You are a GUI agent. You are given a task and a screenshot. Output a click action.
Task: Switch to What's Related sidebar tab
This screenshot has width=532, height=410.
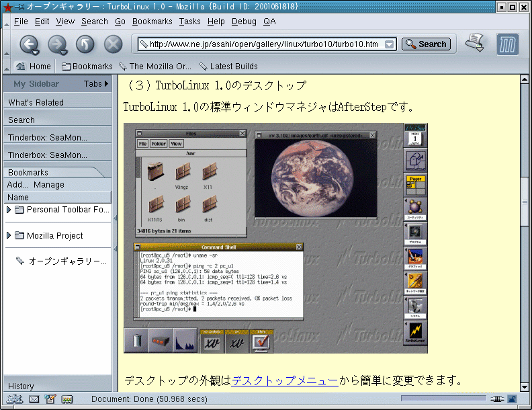[57, 102]
